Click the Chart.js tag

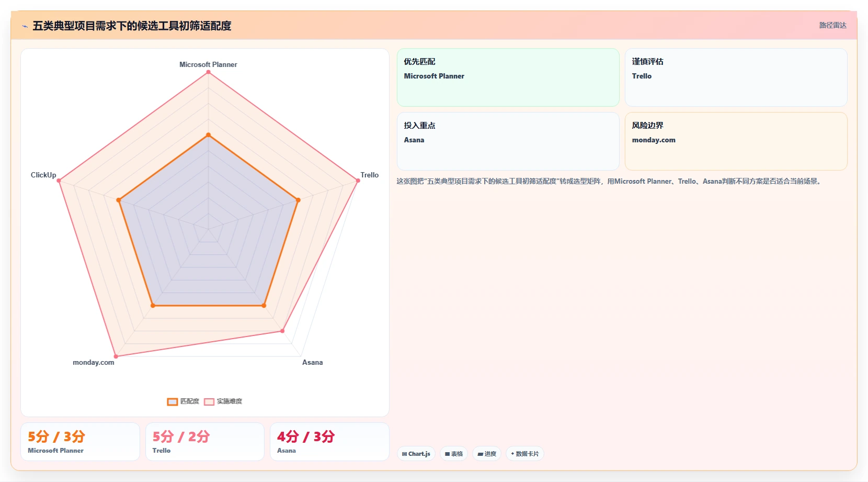point(416,454)
